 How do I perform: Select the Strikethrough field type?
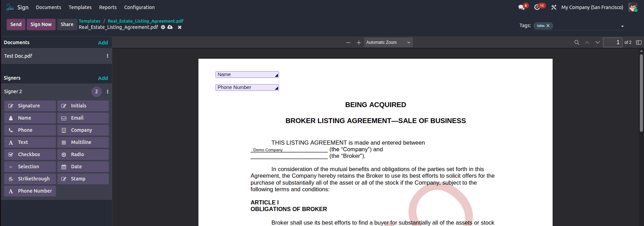pos(30,179)
